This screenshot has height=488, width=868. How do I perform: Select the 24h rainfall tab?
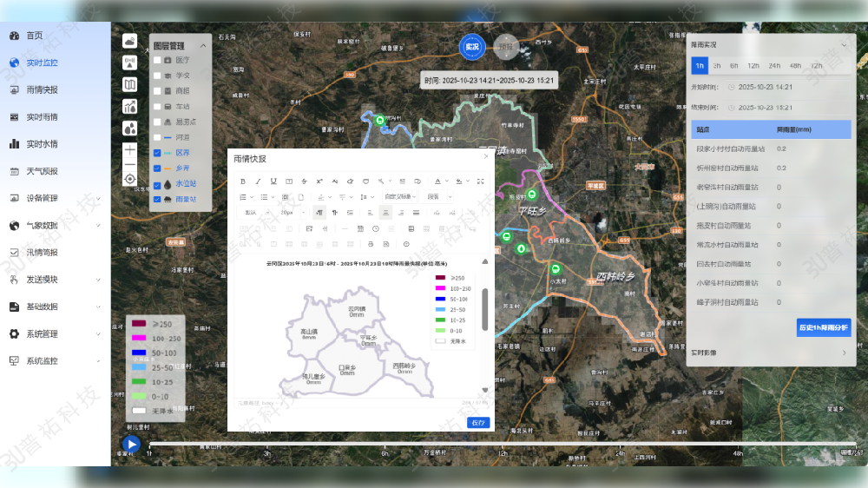[x=774, y=65]
